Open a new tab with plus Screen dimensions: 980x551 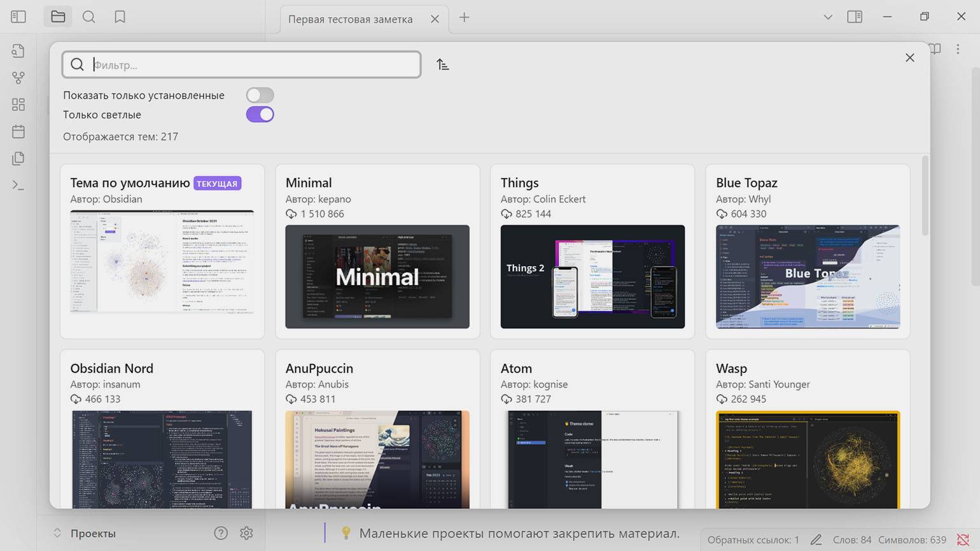[x=465, y=17]
